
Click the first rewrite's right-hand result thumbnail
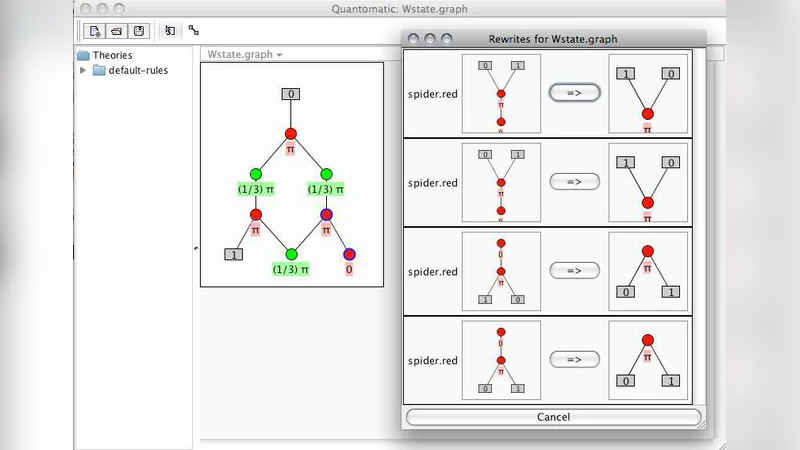(x=647, y=93)
